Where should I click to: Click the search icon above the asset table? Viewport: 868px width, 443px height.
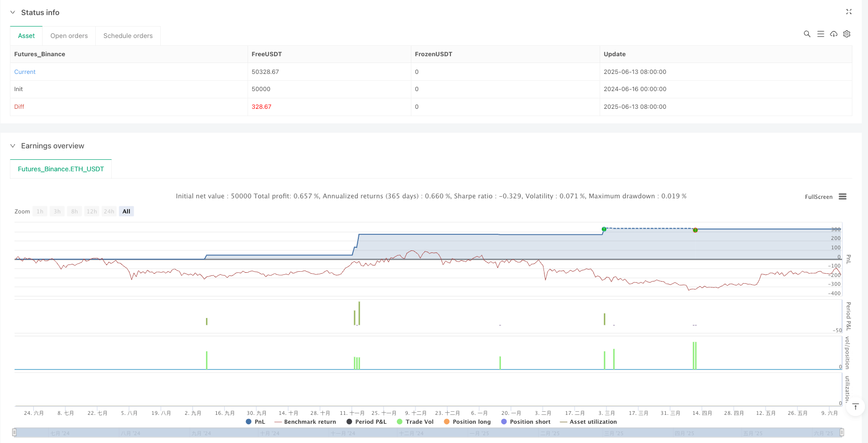tap(807, 34)
